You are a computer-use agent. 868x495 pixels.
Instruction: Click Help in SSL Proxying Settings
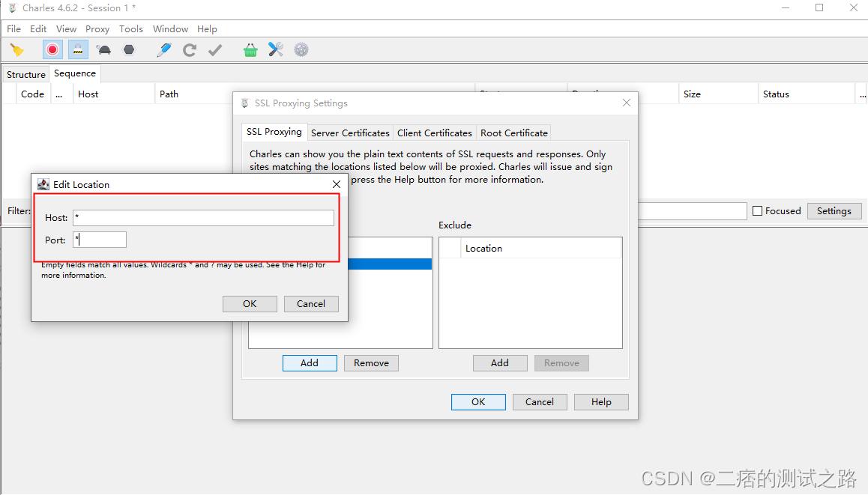tap(601, 402)
